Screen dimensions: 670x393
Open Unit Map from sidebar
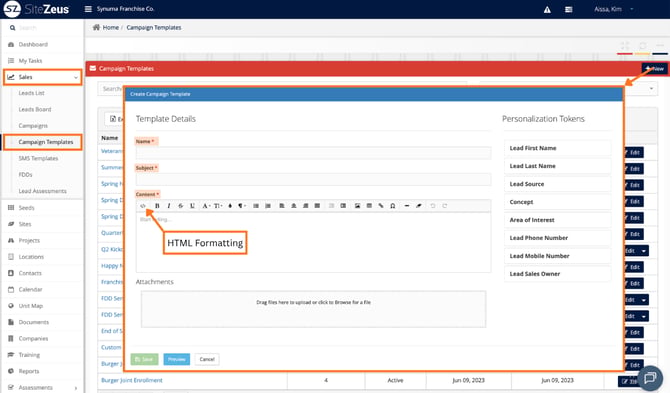pos(30,306)
